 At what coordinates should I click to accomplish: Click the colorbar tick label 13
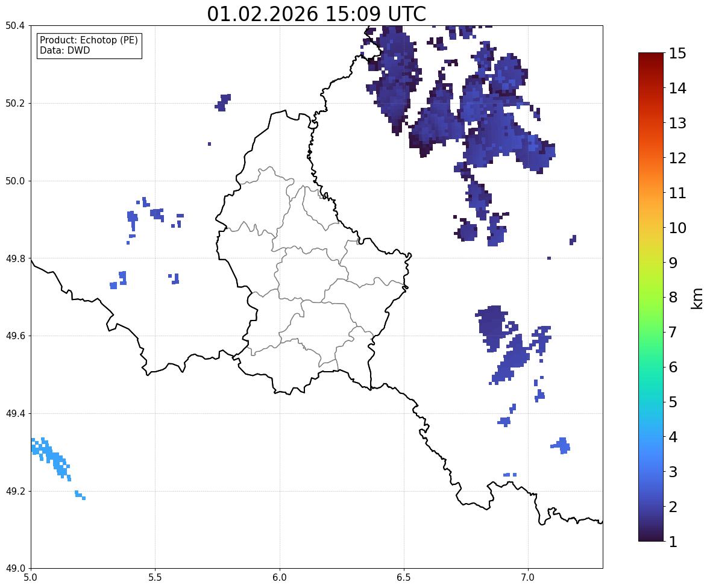pyautogui.click(x=677, y=123)
